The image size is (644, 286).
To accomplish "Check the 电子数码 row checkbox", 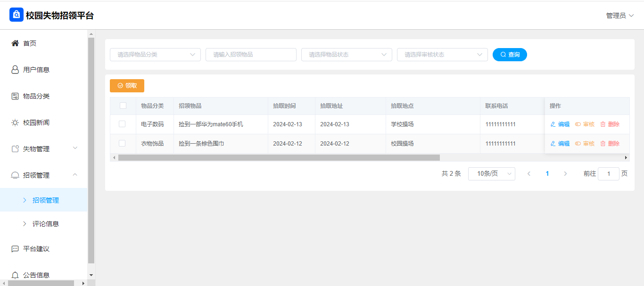I will click(122, 124).
